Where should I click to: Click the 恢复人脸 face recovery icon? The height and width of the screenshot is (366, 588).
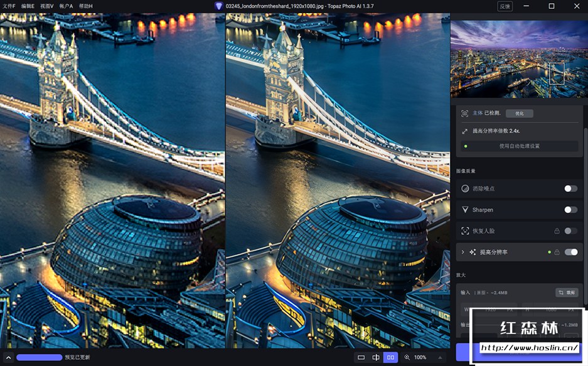(x=465, y=231)
